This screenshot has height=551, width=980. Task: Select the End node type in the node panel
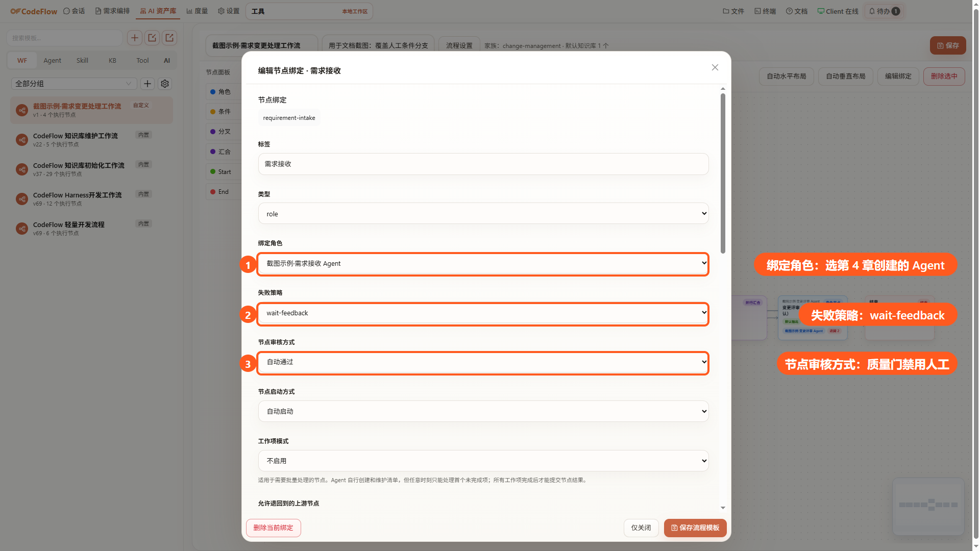click(x=223, y=192)
